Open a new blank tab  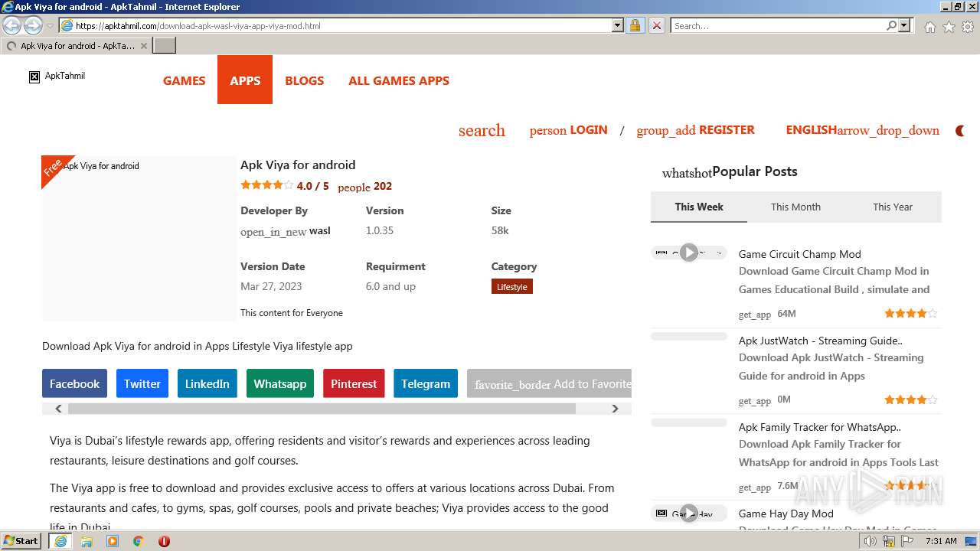pos(165,46)
